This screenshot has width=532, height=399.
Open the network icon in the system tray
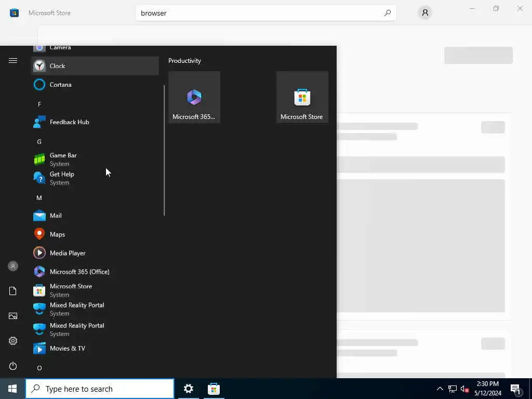[x=453, y=389]
